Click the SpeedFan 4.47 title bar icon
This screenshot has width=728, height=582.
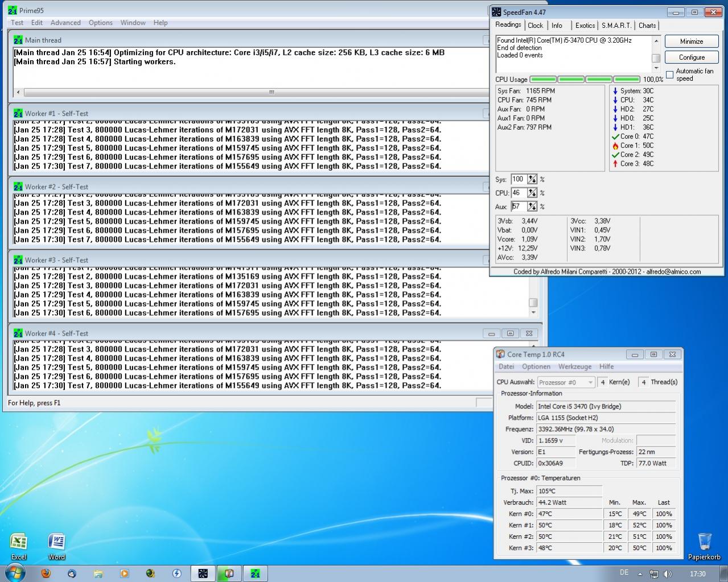497,12
